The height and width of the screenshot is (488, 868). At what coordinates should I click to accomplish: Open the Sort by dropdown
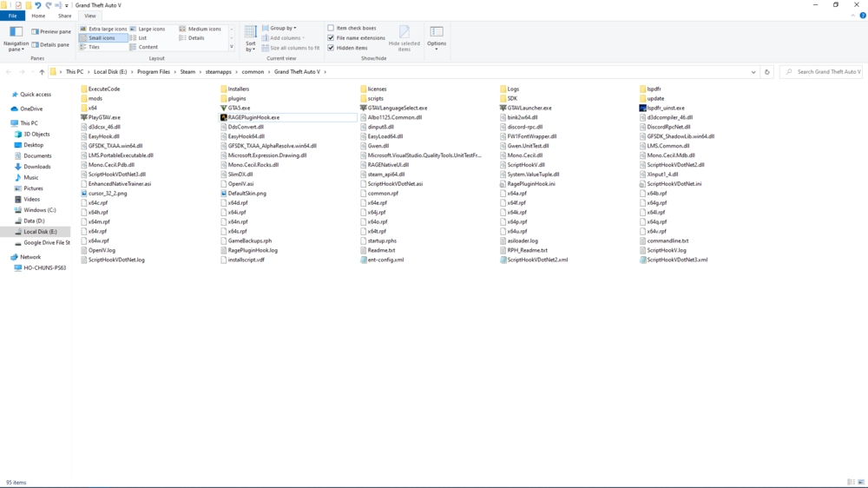pyautogui.click(x=250, y=39)
